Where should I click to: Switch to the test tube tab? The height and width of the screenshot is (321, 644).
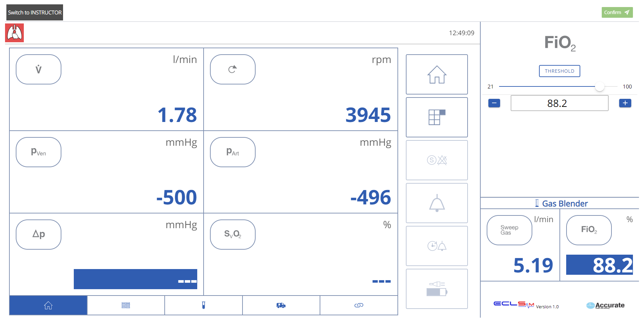click(x=203, y=305)
